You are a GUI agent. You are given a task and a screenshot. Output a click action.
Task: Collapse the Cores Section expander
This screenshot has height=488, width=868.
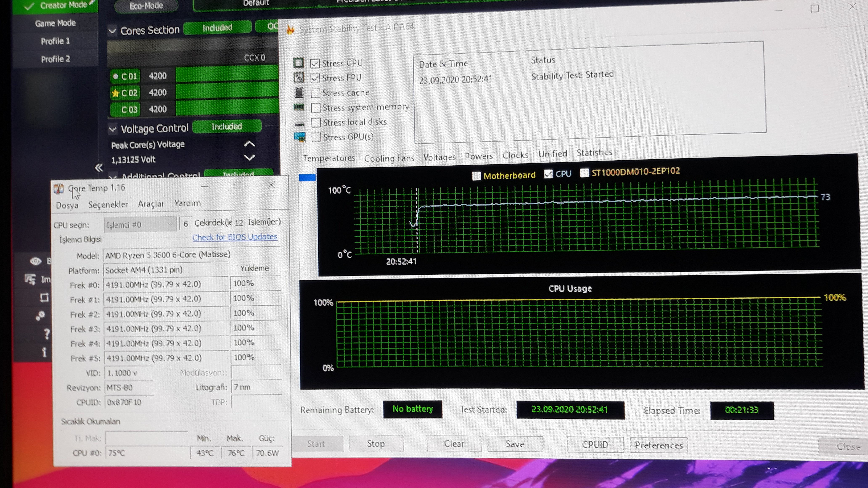[112, 31]
